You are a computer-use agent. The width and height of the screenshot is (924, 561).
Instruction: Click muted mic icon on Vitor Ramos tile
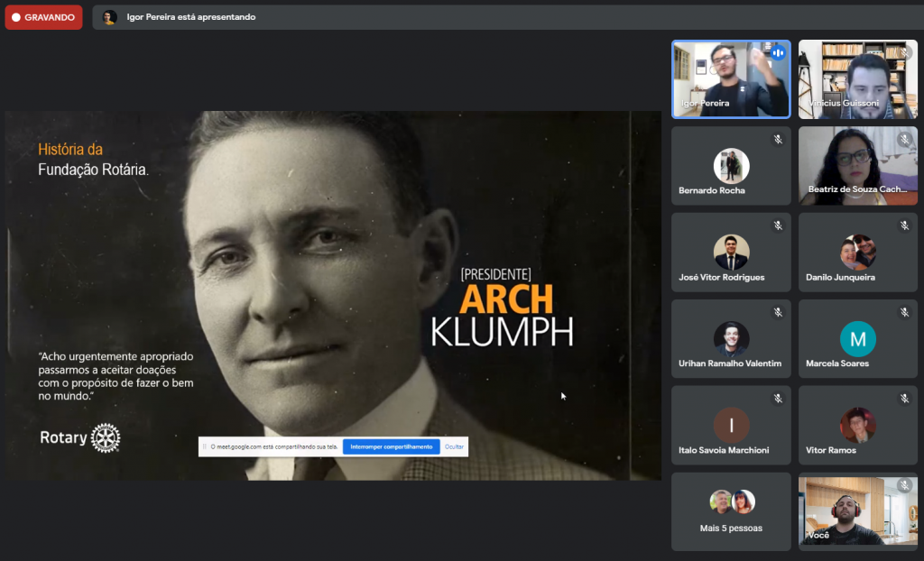coord(904,400)
